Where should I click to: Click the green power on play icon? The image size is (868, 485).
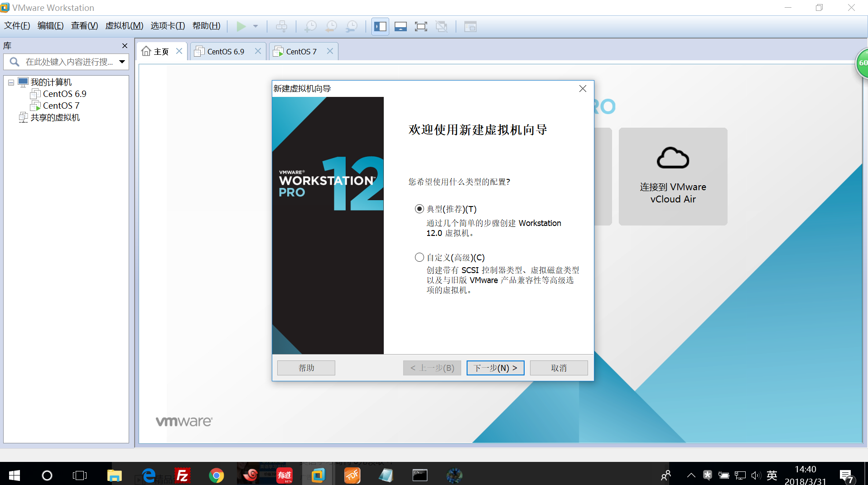coord(241,26)
